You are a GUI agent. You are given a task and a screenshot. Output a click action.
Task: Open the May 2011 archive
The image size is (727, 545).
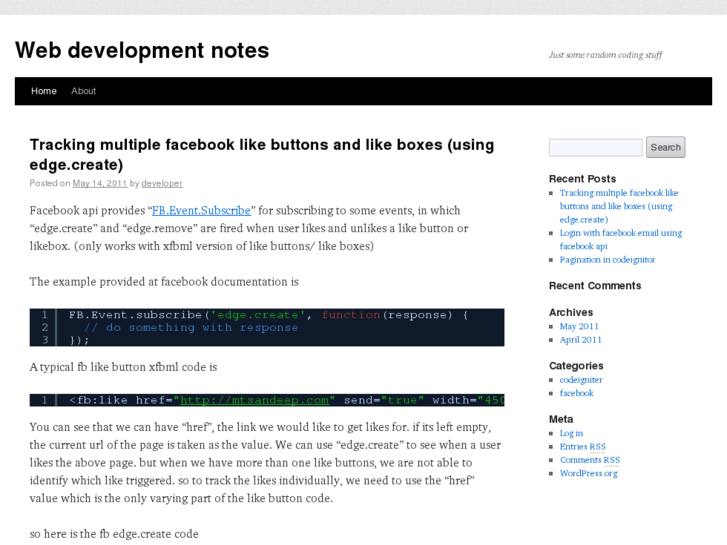579,327
